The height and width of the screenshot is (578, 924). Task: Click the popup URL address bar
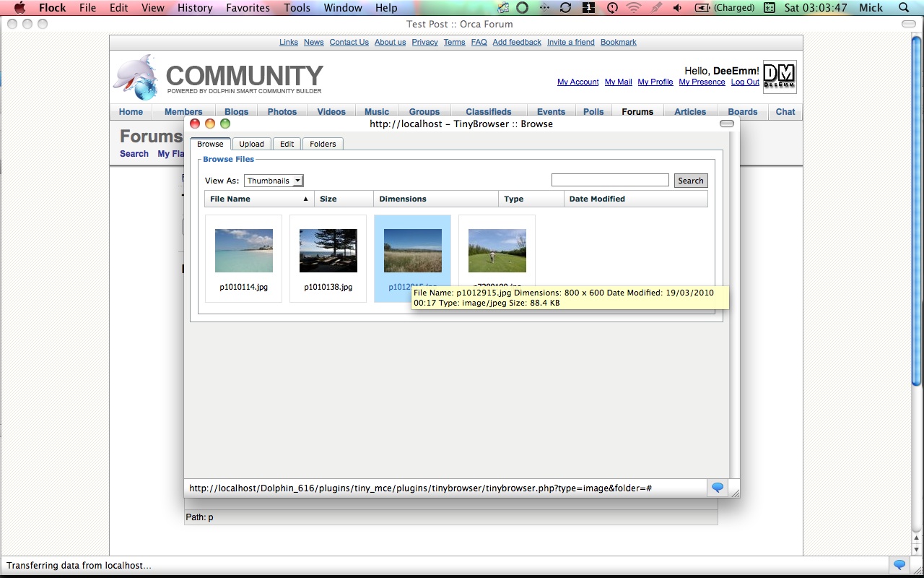tap(445, 488)
